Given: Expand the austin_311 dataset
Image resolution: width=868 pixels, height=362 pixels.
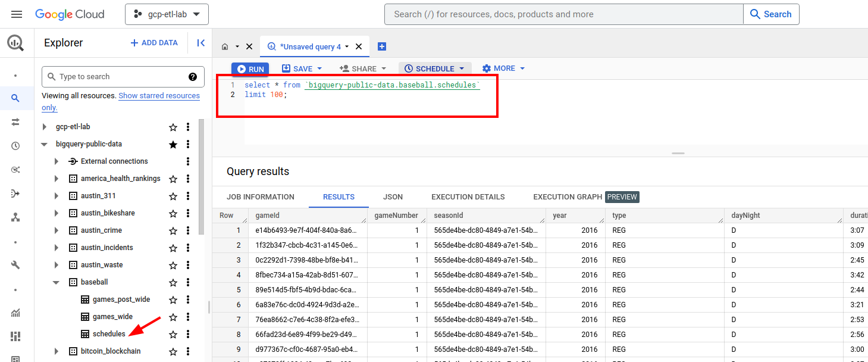Looking at the screenshot, I should click(x=57, y=196).
